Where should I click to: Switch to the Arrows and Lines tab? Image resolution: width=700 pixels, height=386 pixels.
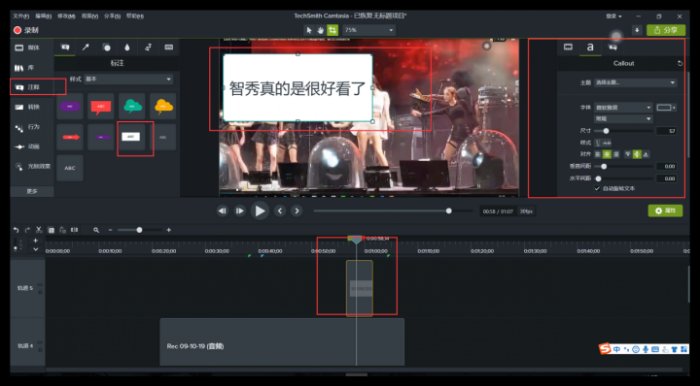pyautogui.click(x=86, y=47)
